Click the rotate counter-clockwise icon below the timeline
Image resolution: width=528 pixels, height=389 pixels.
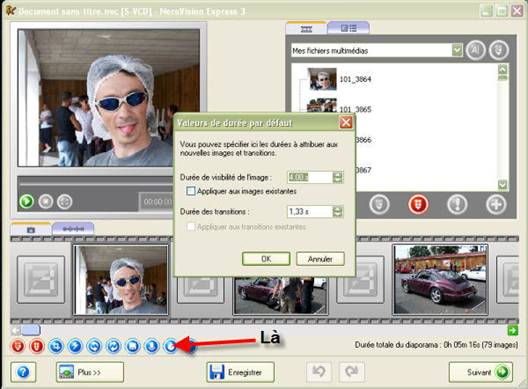point(94,346)
